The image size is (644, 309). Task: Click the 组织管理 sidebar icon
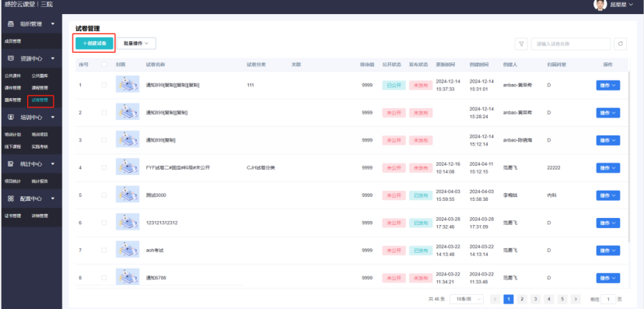tap(11, 24)
